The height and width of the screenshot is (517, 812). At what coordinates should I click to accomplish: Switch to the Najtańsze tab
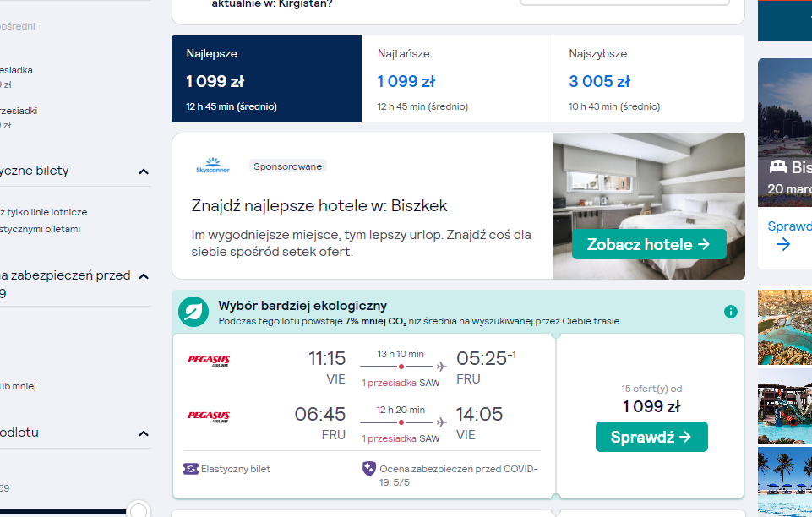click(x=457, y=79)
